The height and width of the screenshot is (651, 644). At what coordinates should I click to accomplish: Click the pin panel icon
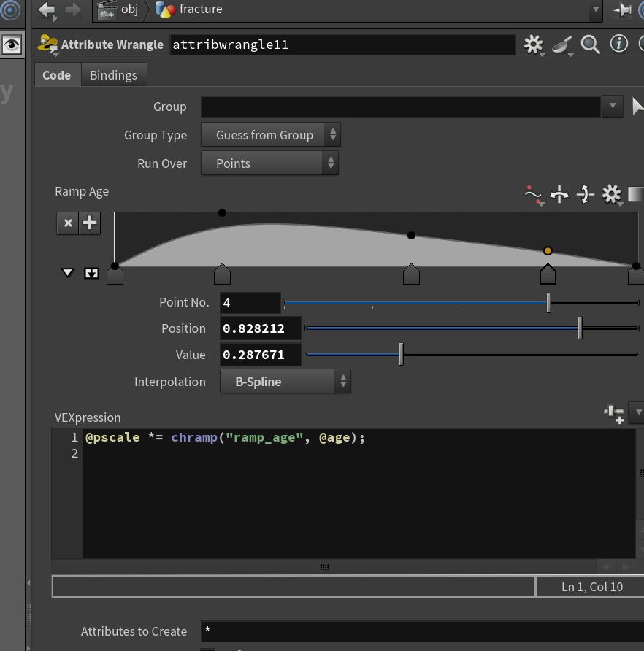click(x=623, y=9)
